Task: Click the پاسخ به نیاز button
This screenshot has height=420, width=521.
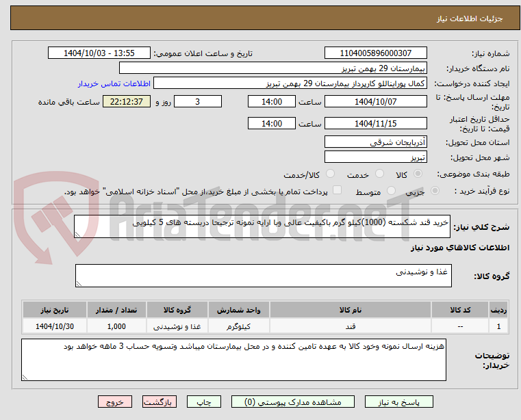Action: [x=398, y=402]
